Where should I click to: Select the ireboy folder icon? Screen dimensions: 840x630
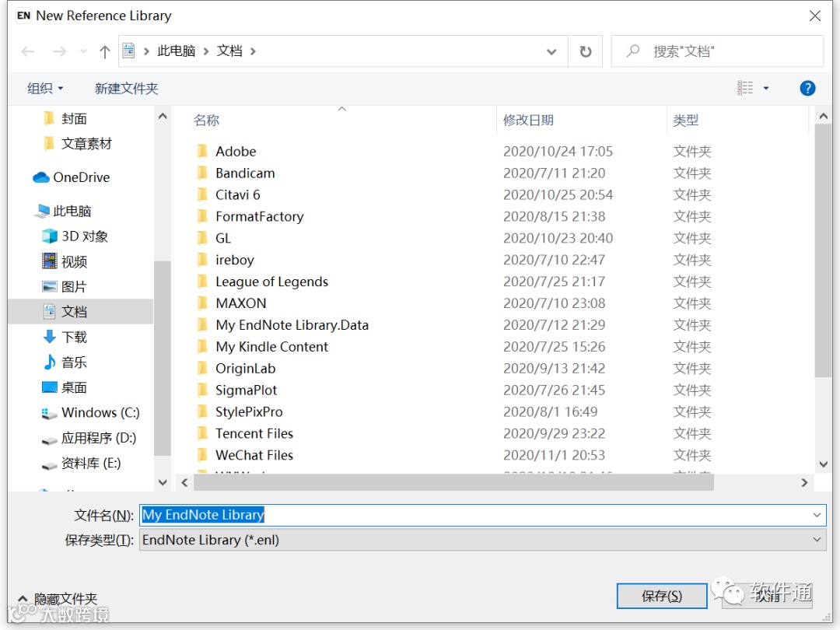pyautogui.click(x=202, y=260)
